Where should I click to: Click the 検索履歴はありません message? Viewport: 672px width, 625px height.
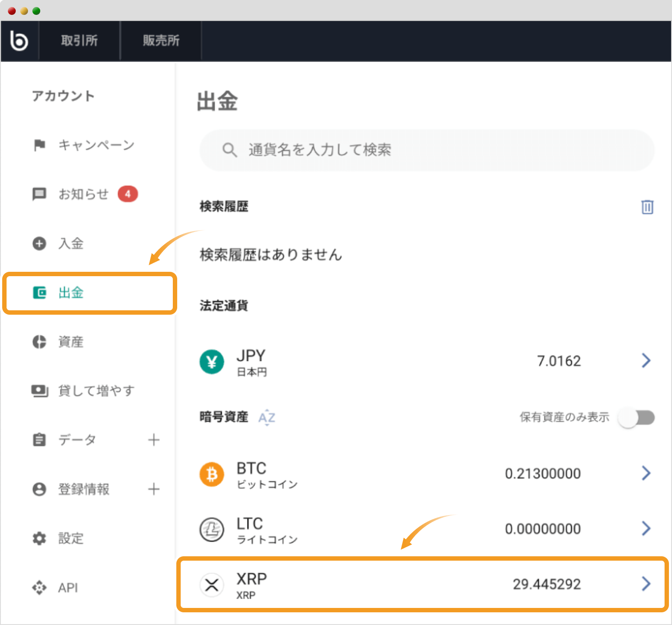[x=271, y=255]
